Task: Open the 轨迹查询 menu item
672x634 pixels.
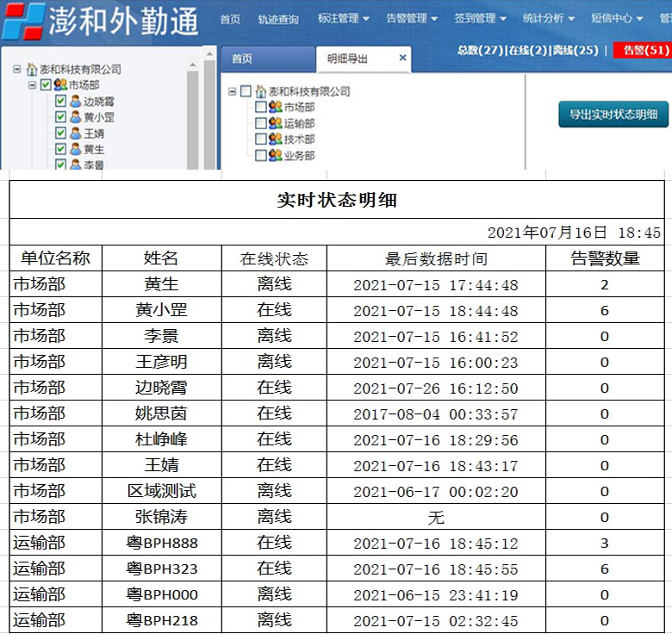Action: tap(277, 19)
